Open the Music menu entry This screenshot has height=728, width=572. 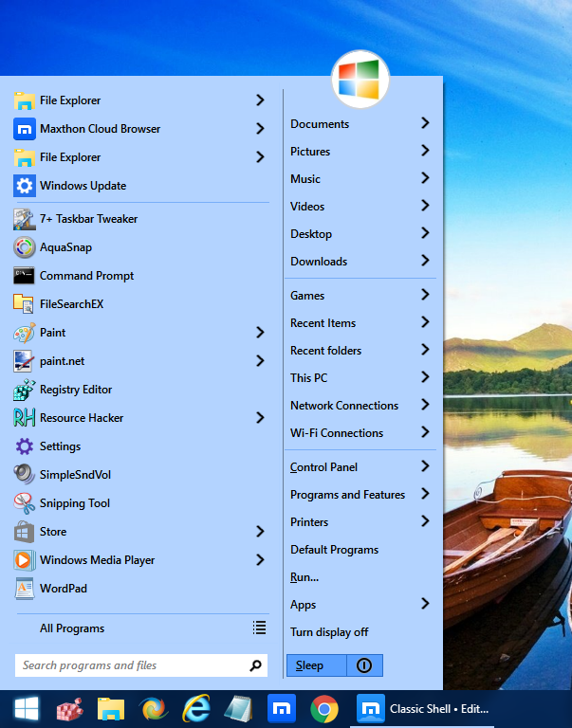click(x=360, y=179)
